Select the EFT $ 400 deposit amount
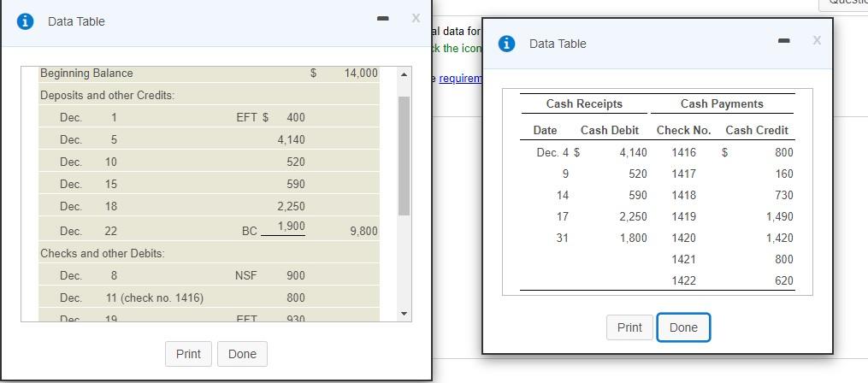Viewport: 868px width, 383px height. (270, 117)
